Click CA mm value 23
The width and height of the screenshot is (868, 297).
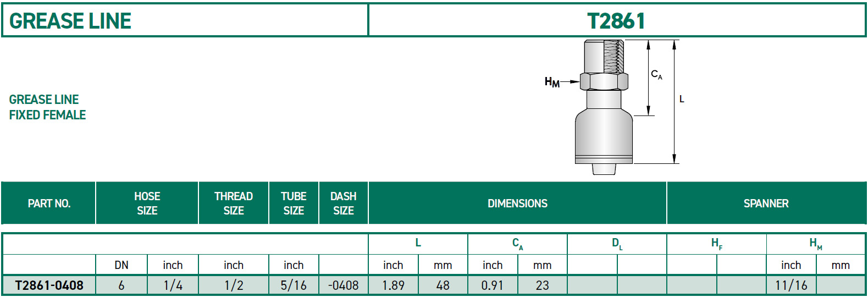(x=542, y=285)
